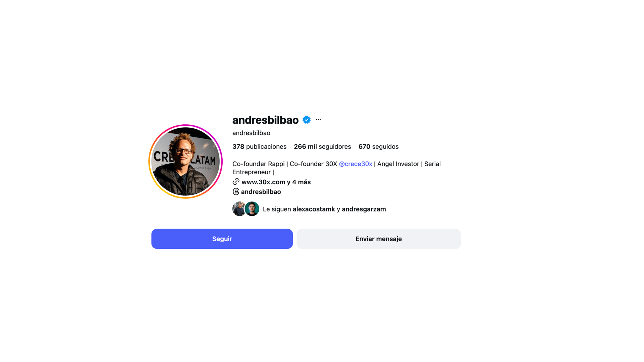Open the andresbilbao Threads profile link
644x362 pixels.
click(x=261, y=192)
